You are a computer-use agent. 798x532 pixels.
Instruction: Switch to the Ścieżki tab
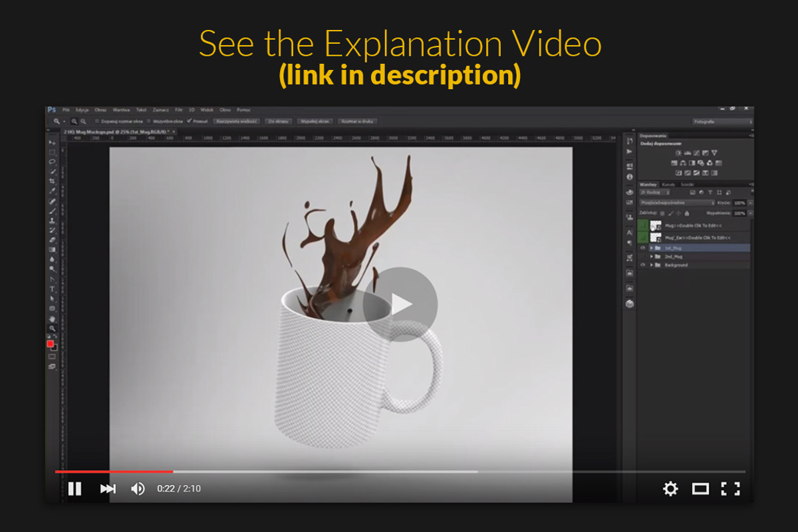[687, 185]
